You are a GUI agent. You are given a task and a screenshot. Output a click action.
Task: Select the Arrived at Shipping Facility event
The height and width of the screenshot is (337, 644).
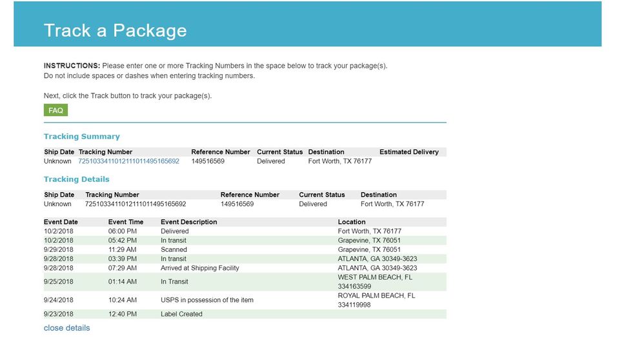point(199,267)
